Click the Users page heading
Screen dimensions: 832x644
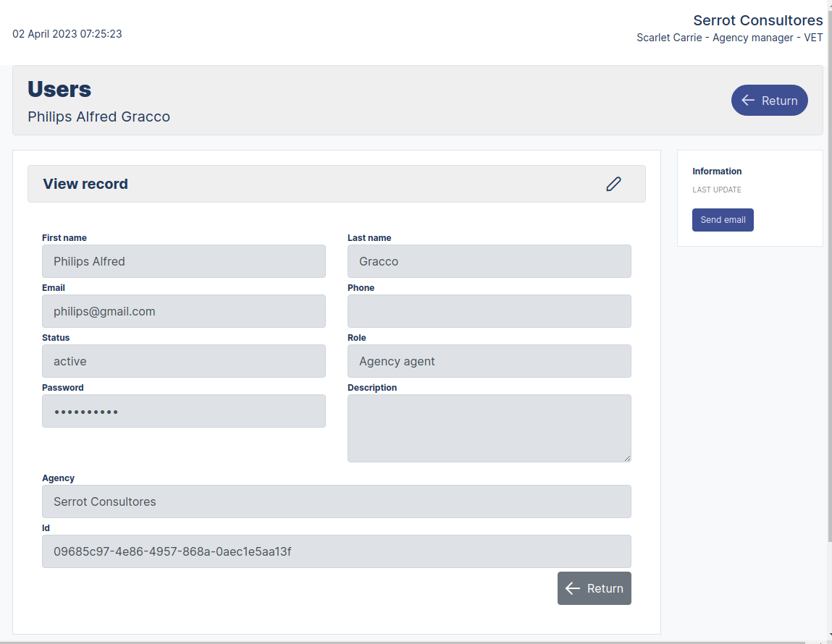pyautogui.click(x=59, y=89)
